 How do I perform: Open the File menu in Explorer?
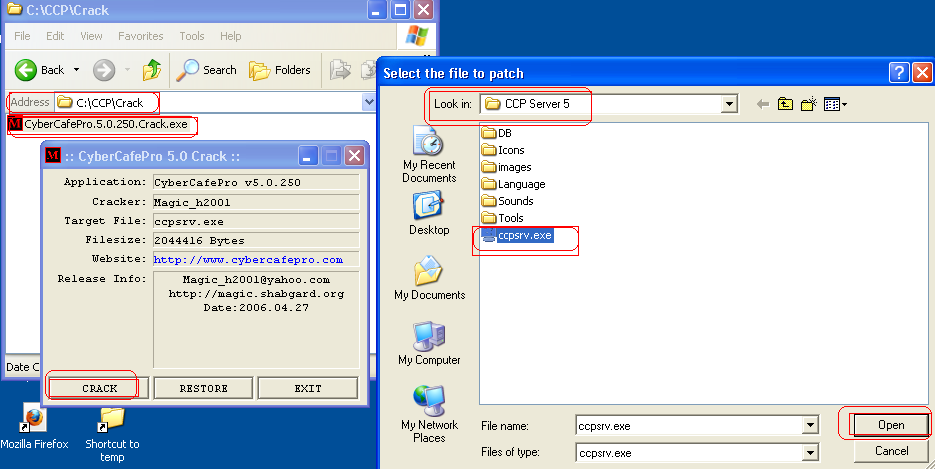[x=23, y=36]
